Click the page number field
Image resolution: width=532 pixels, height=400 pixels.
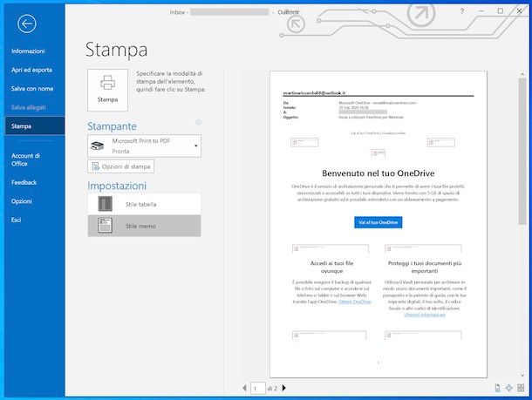(x=258, y=388)
